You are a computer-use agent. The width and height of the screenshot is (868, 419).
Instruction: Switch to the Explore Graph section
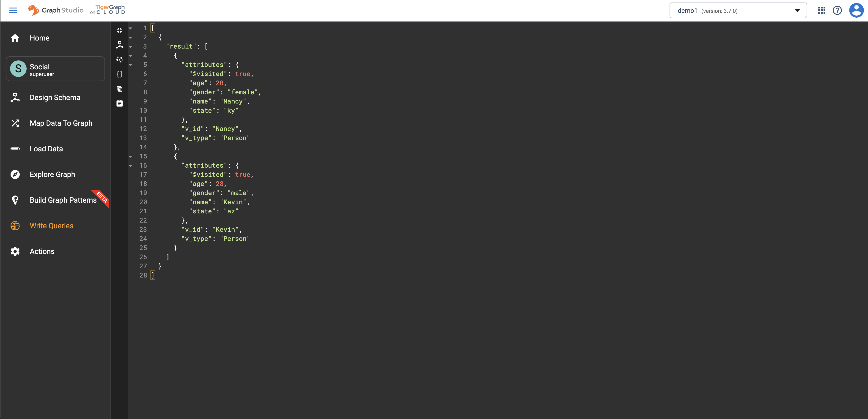click(x=52, y=174)
